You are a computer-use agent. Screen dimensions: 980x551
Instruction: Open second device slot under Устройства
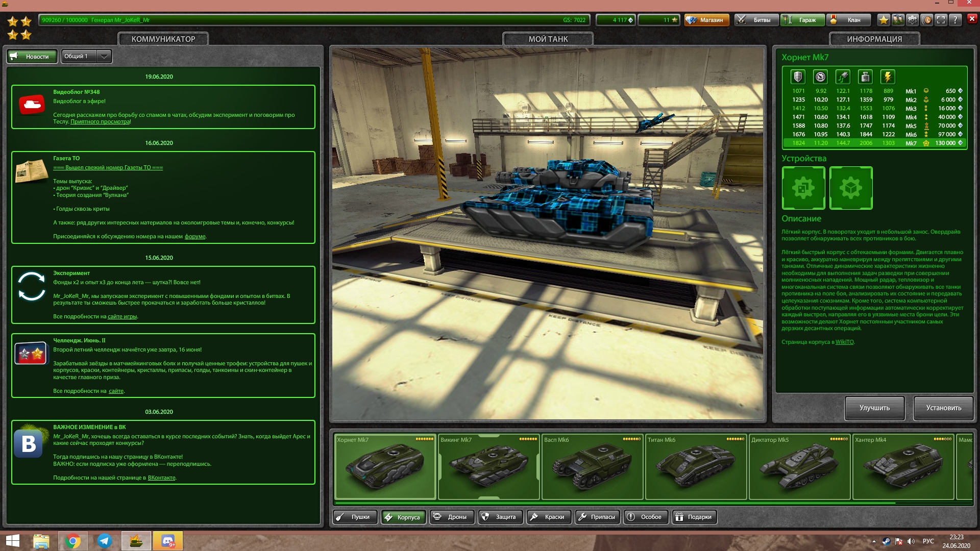click(851, 188)
